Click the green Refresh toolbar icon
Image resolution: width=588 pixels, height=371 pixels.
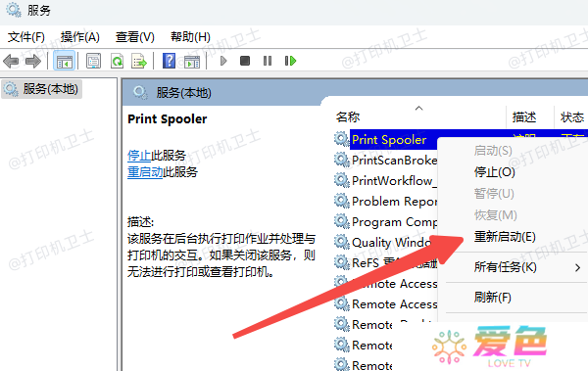pos(117,61)
